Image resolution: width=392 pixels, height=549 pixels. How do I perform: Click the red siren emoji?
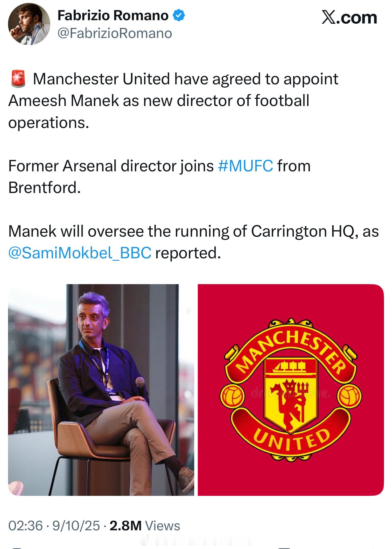[x=18, y=79]
